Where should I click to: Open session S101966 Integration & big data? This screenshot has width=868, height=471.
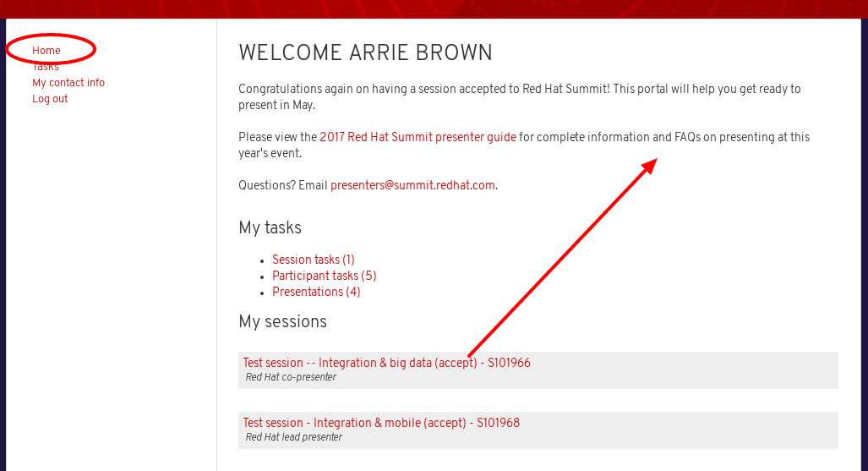386,363
